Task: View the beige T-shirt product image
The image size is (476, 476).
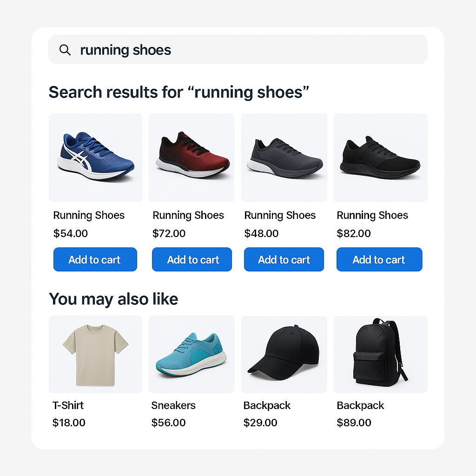Action: pyautogui.click(x=95, y=354)
